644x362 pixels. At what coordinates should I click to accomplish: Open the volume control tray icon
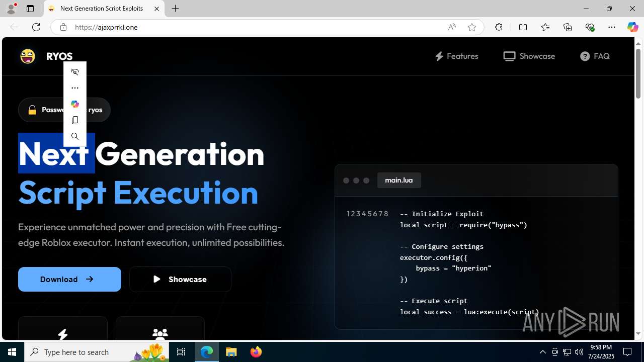(x=579, y=352)
